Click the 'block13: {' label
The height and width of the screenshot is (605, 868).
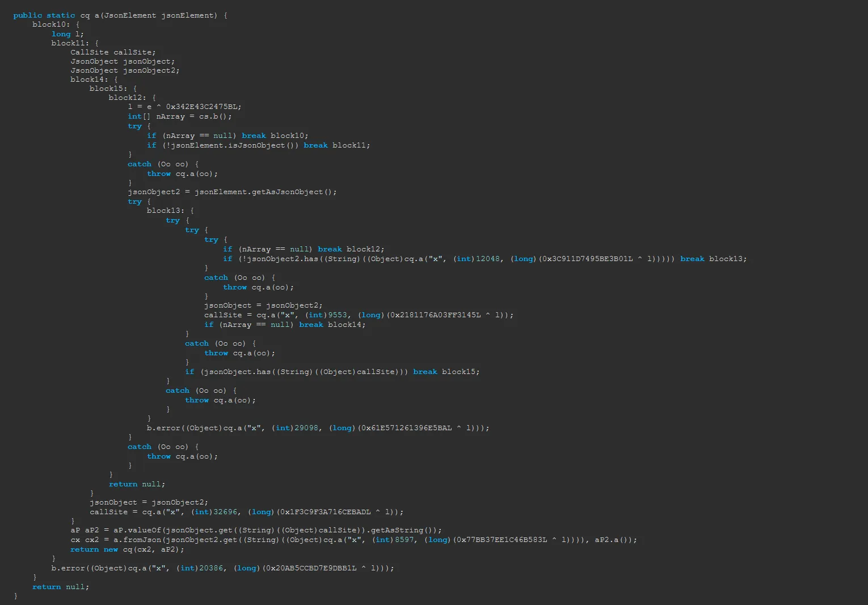click(170, 211)
